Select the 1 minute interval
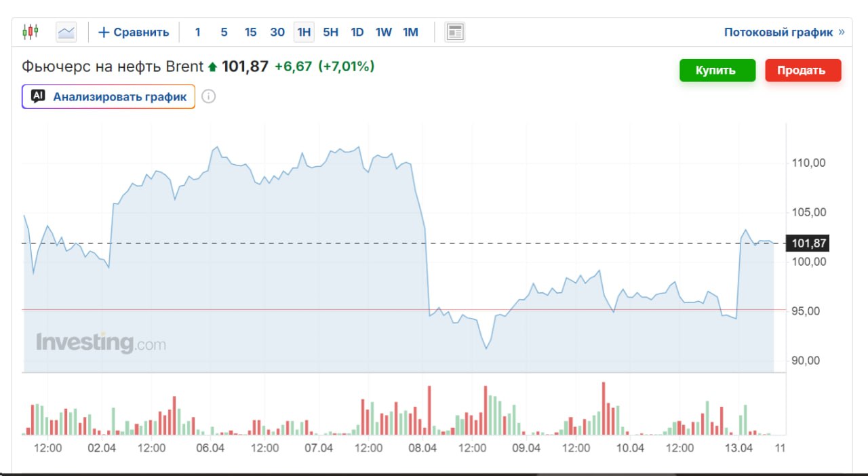This screenshot has width=868, height=476. pos(198,32)
